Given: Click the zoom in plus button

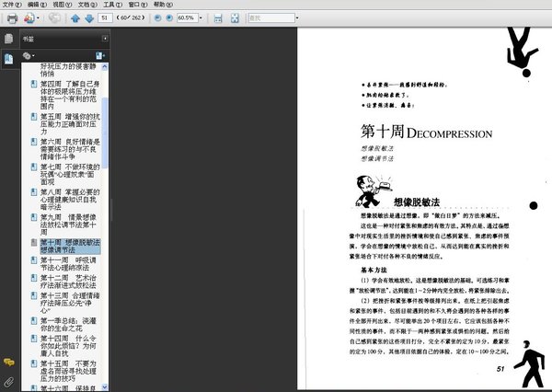Looking at the screenshot, I should click(169, 17).
